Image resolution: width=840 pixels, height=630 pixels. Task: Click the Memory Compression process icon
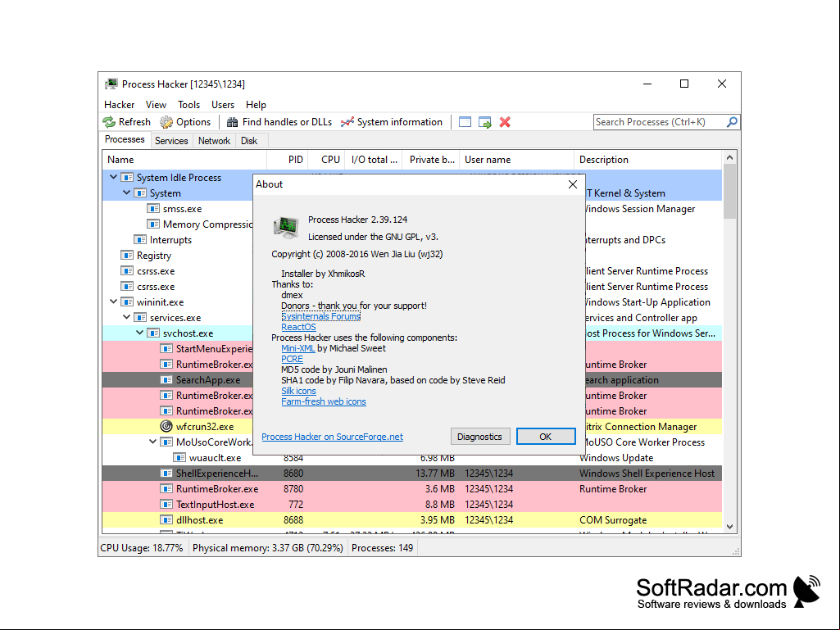153,224
